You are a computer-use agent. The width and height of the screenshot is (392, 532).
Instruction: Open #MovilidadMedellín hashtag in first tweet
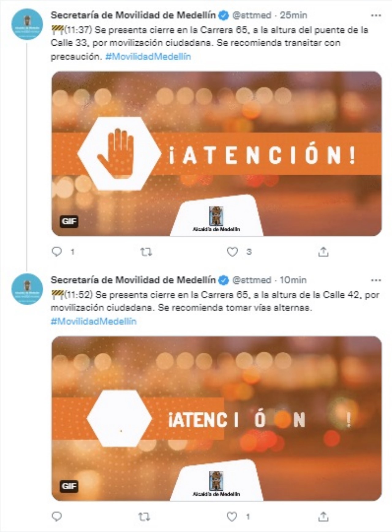point(148,57)
